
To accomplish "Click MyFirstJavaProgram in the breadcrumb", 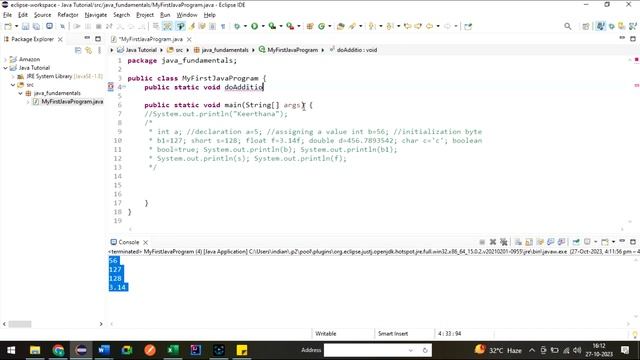I will point(292,50).
